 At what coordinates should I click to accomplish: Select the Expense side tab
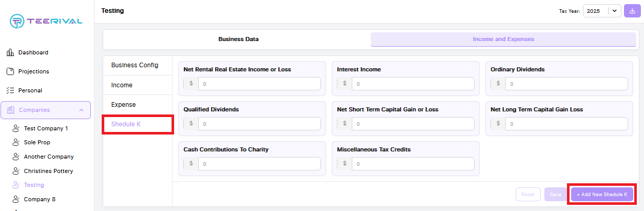[x=123, y=104]
